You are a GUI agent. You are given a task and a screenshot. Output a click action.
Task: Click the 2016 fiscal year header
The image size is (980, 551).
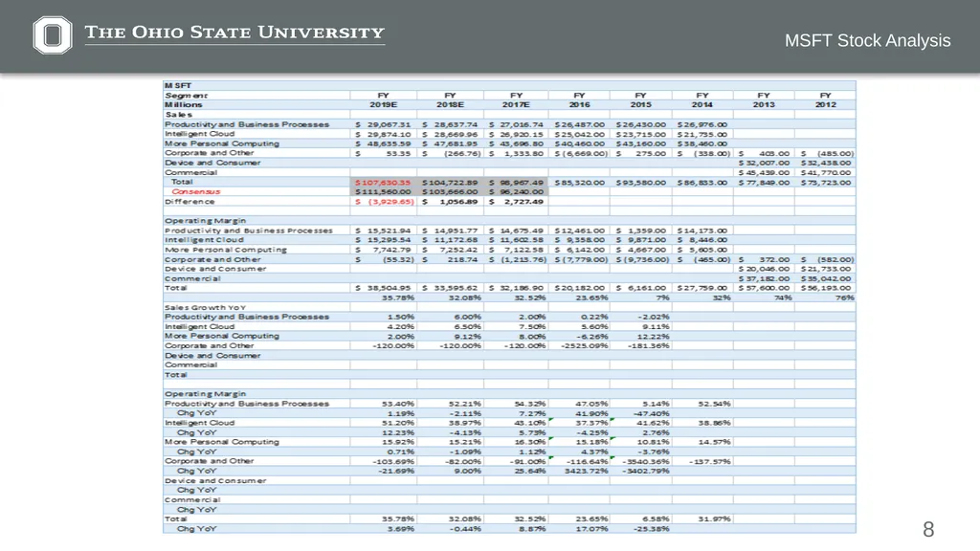(579, 105)
